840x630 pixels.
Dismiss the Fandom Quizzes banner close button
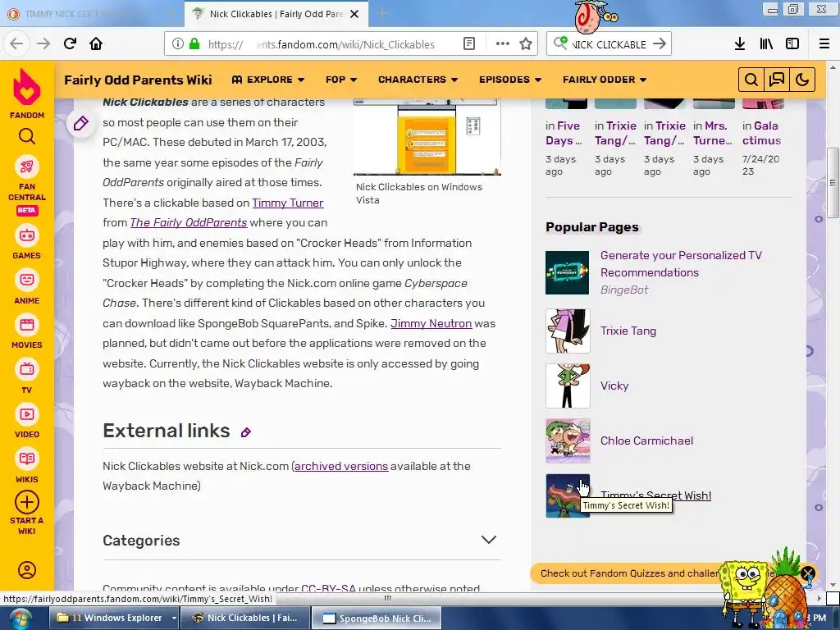[x=808, y=573]
